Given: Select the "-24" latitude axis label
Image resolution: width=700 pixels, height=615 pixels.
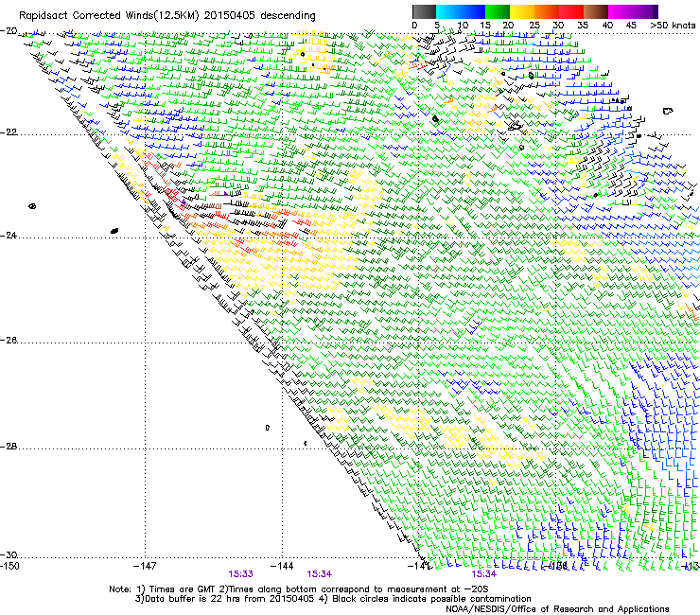Looking at the screenshot, I should point(9,235).
